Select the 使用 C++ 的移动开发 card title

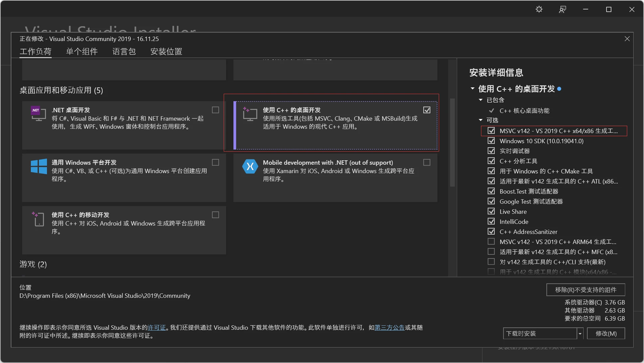(80, 215)
